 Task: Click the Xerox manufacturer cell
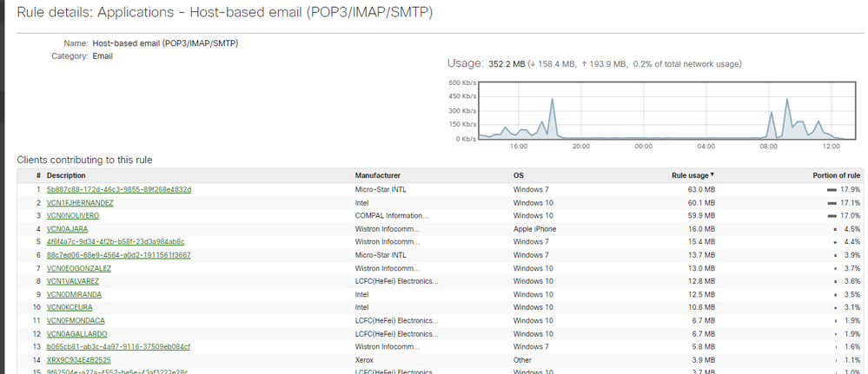364,360
